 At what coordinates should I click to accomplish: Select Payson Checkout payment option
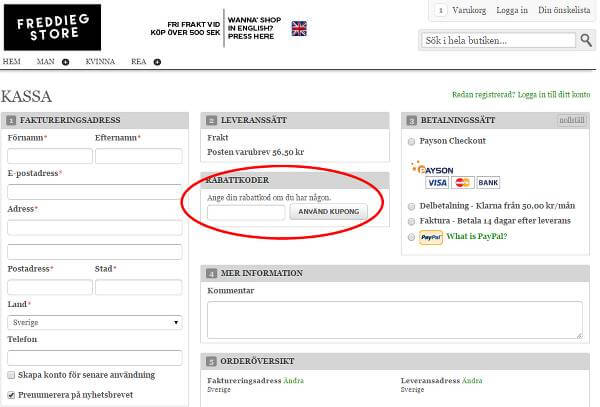pos(411,141)
